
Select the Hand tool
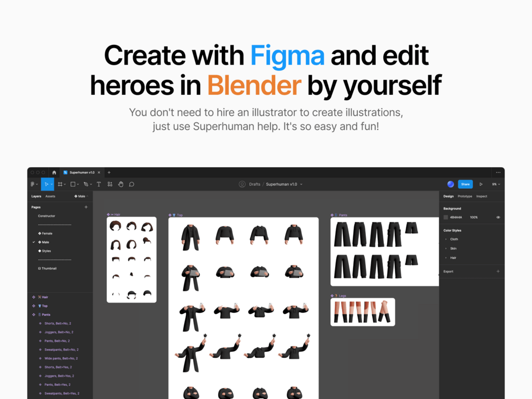(x=121, y=184)
